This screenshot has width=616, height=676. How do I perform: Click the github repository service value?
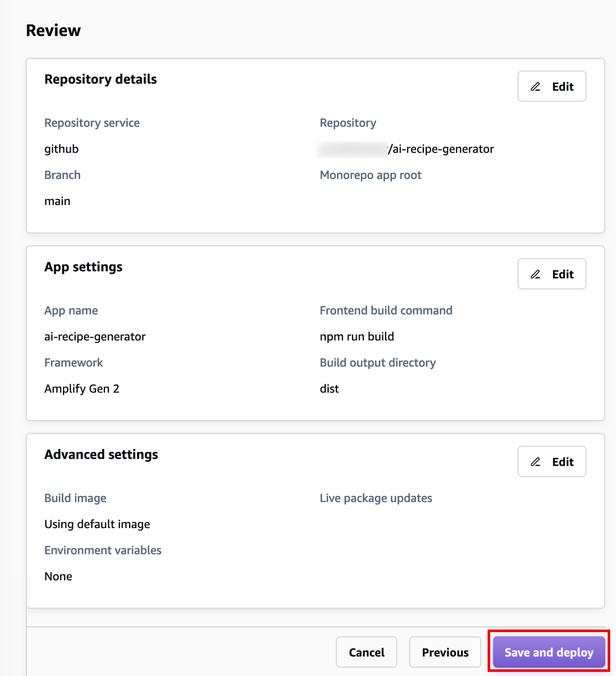[x=61, y=148]
